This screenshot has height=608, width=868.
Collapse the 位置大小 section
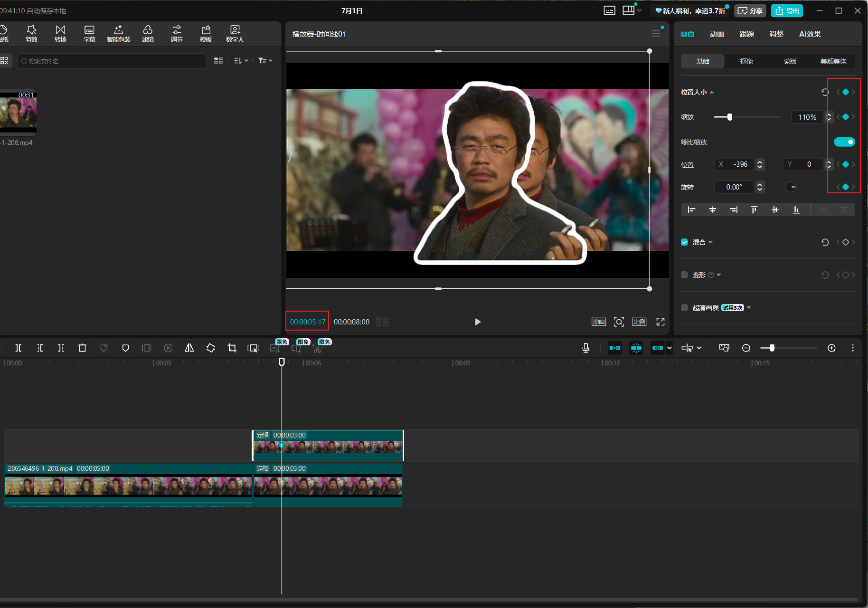pyautogui.click(x=712, y=92)
